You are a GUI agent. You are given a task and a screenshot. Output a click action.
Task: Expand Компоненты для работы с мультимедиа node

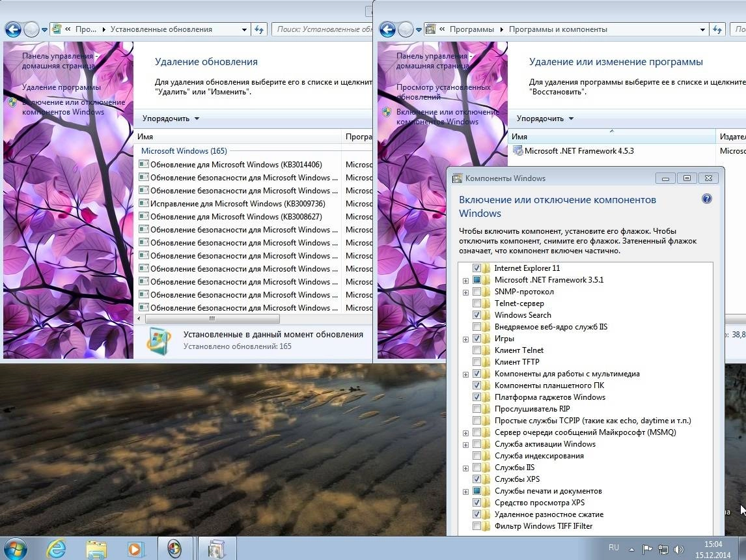466,374
